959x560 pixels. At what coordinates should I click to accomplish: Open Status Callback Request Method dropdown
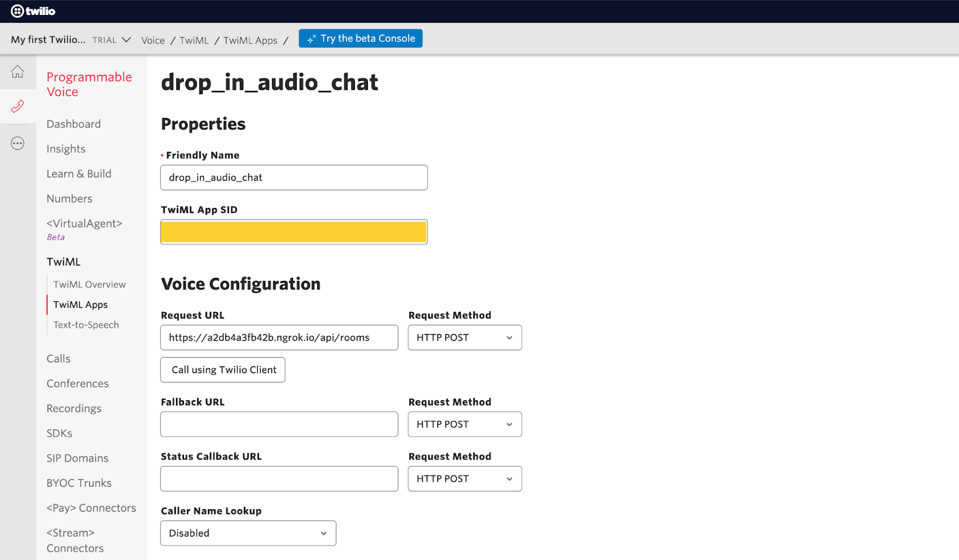click(x=465, y=479)
